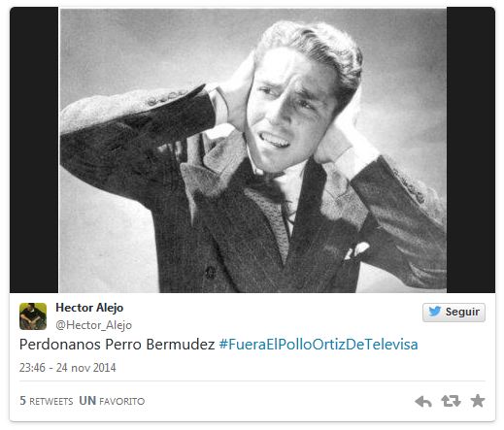The height and width of the screenshot is (430, 504).
Task: Follow the user with the Seguir button
Action: point(454,313)
